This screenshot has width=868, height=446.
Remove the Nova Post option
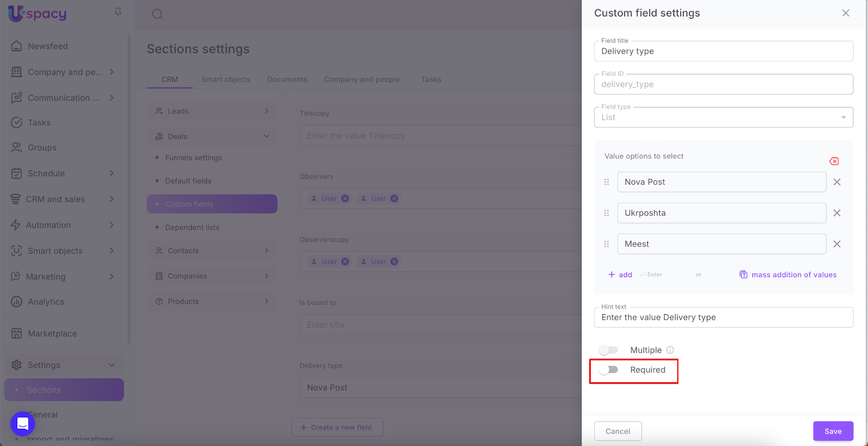(x=837, y=182)
